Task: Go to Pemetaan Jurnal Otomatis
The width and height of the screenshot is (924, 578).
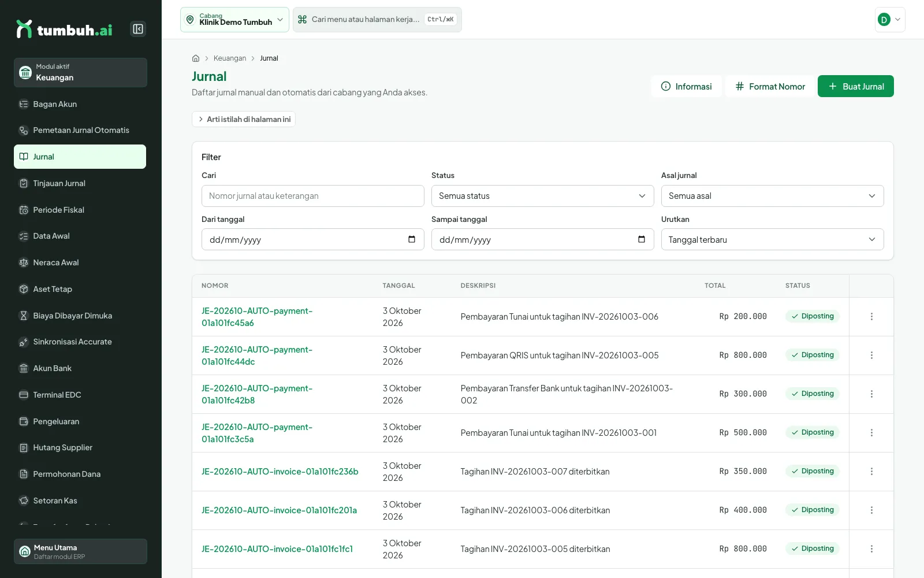Action: coord(80,130)
